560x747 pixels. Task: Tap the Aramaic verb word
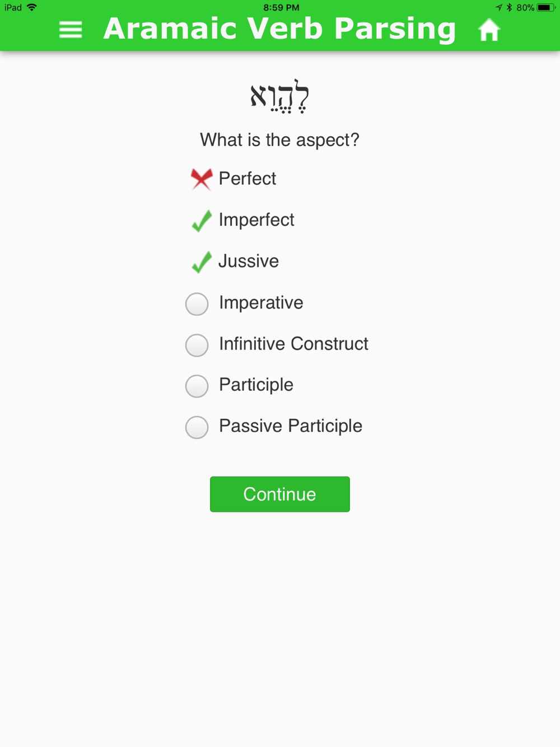279,96
